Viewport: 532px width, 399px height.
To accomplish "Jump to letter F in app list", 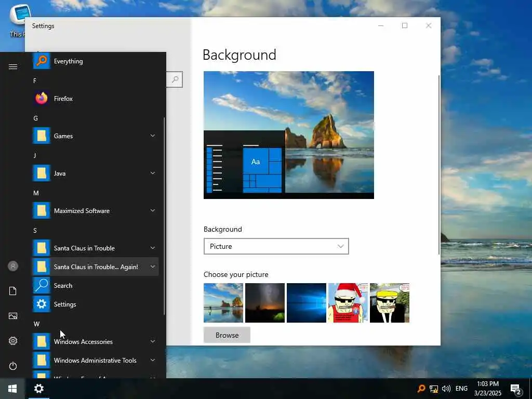I will [x=35, y=81].
